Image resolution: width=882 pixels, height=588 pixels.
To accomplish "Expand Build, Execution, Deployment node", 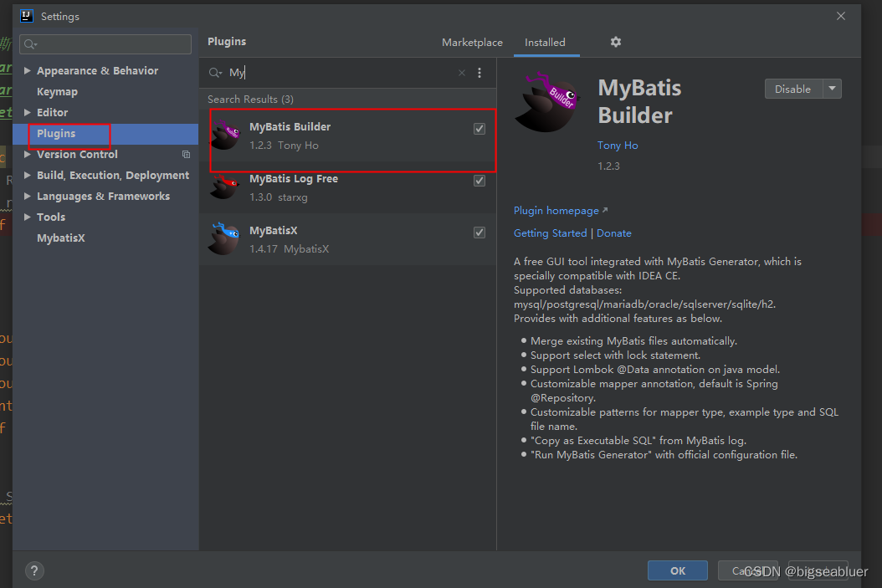I will point(27,175).
